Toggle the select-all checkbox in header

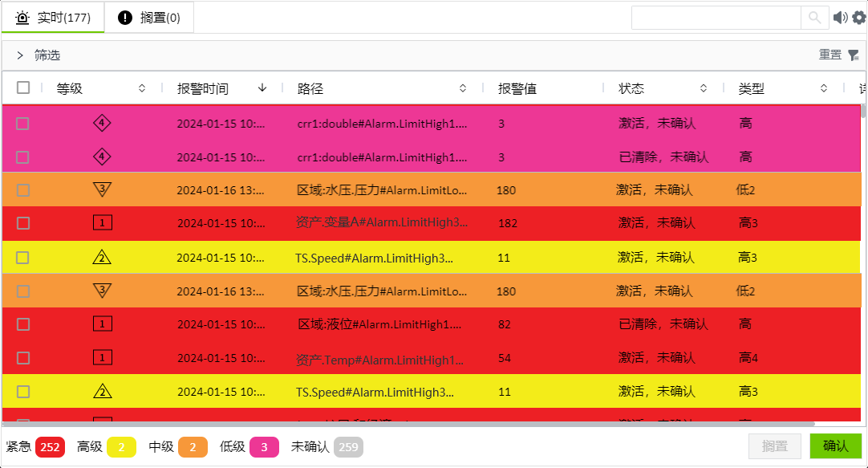(x=23, y=88)
